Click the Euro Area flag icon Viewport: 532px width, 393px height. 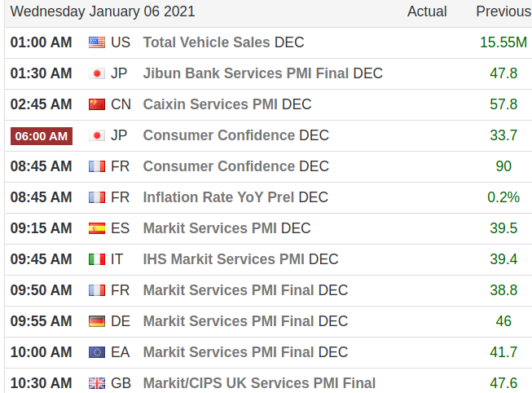[x=97, y=352]
